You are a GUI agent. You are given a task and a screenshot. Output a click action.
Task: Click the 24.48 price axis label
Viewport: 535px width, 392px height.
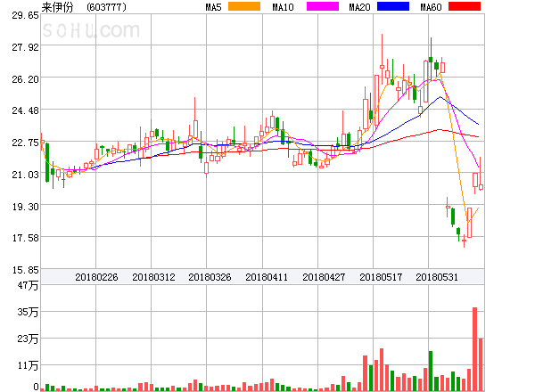point(25,110)
